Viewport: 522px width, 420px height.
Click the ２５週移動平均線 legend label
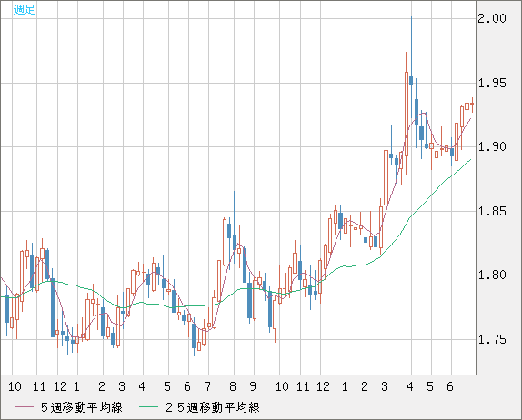[x=213, y=407]
